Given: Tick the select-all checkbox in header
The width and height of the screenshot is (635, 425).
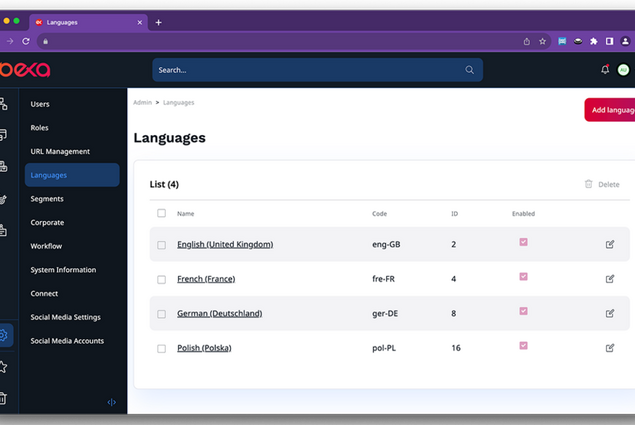Looking at the screenshot, I should coord(161,213).
